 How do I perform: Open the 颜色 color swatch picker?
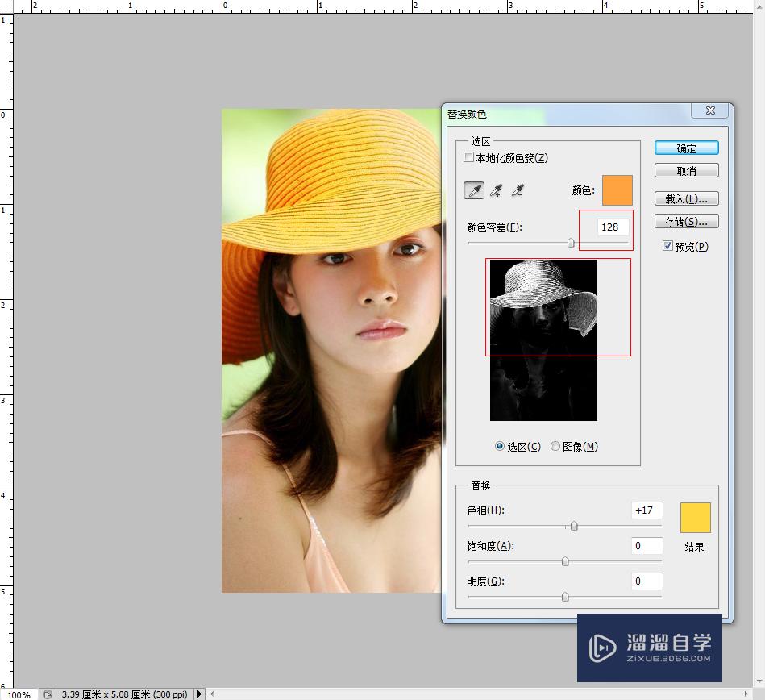[616, 190]
